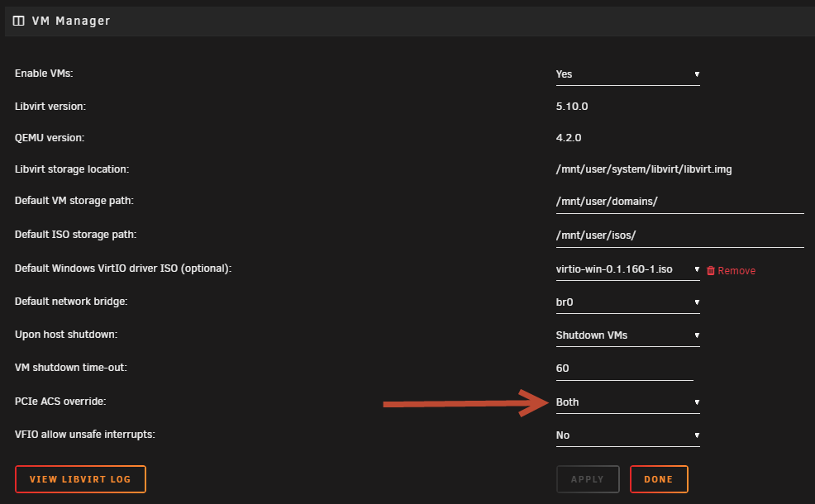The image size is (815, 504).
Task: Click the Default ISO storage path field
Action: pyautogui.click(x=679, y=235)
